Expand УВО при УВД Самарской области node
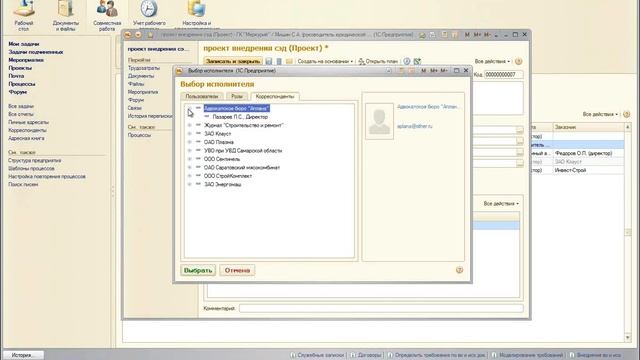 tap(189, 151)
